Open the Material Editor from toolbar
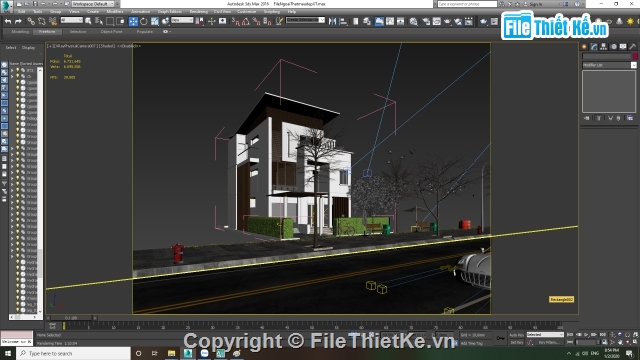This screenshot has width=640, height=360. pyautogui.click(x=413, y=21)
